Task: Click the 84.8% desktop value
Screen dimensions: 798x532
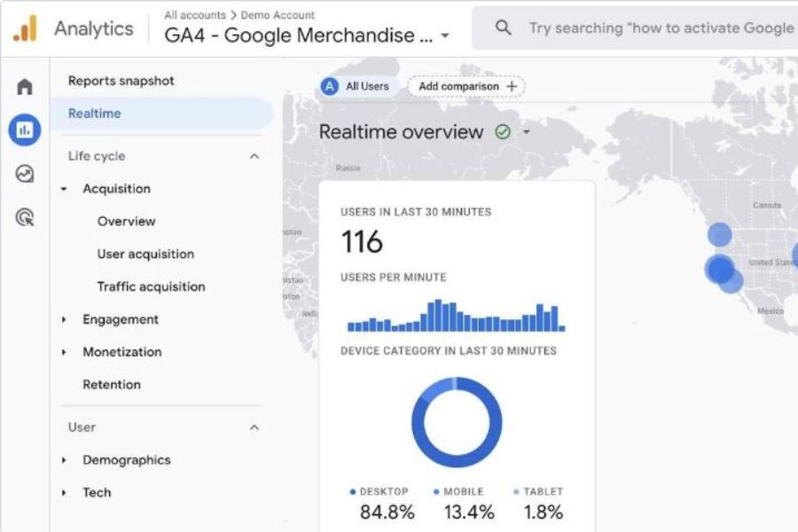Action: click(x=387, y=512)
